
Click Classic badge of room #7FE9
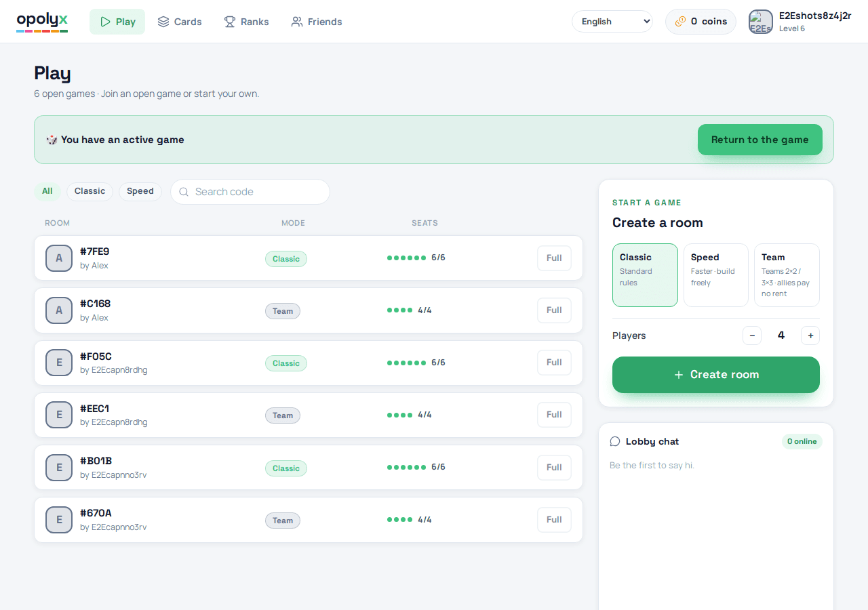286,259
